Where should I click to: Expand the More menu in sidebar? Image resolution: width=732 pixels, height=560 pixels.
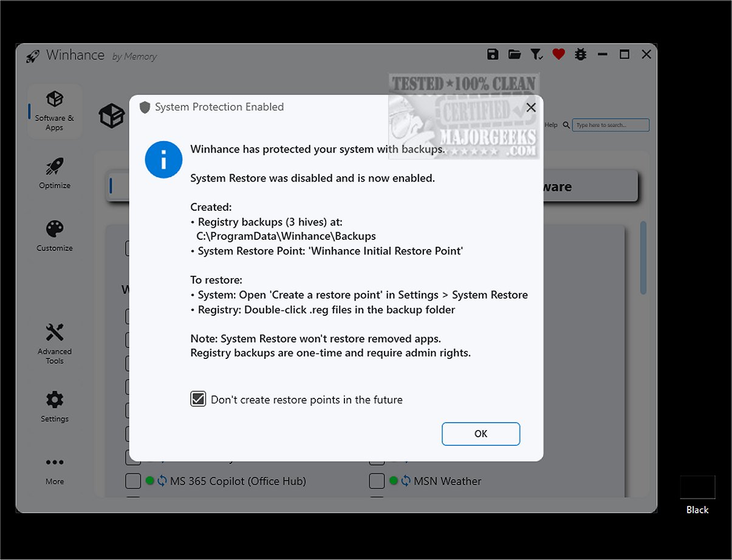[55, 470]
